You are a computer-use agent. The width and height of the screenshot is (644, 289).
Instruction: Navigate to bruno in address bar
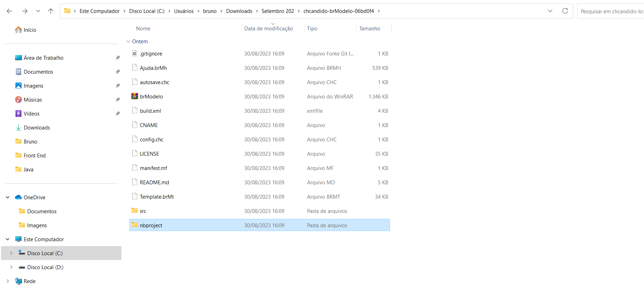point(210,11)
